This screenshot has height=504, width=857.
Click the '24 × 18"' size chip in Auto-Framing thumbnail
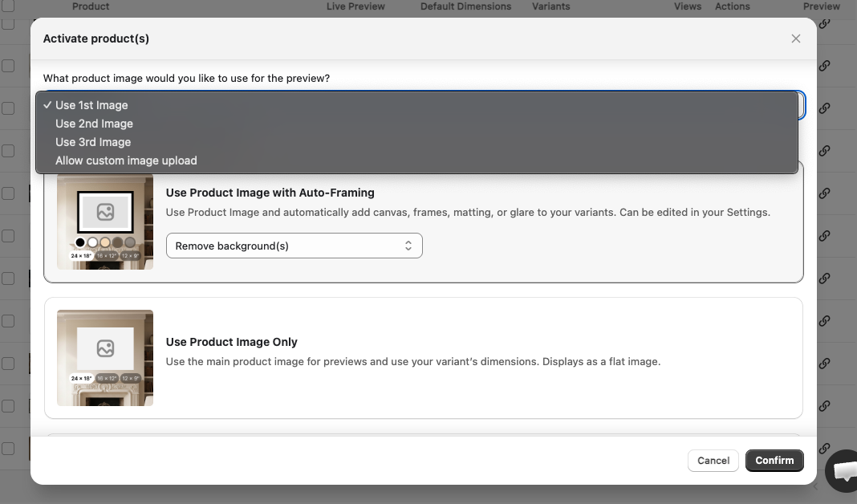pyautogui.click(x=81, y=256)
